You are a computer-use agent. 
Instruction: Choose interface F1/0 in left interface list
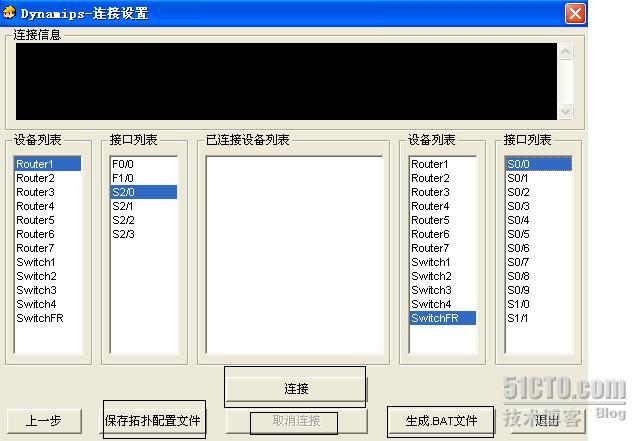pos(144,178)
